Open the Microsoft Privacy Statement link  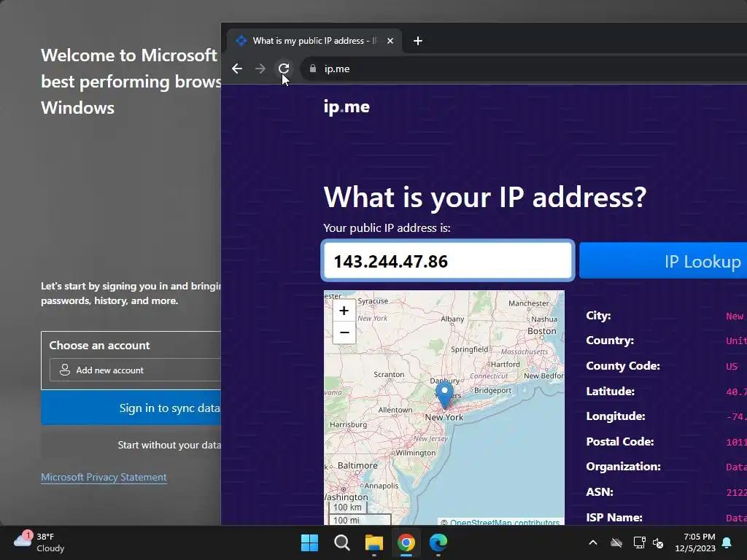click(104, 477)
